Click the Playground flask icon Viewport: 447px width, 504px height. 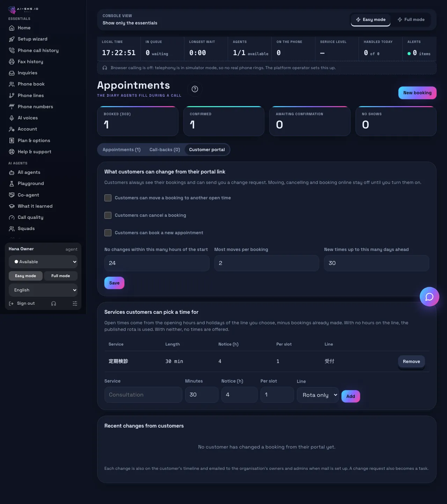click(12, 184)
